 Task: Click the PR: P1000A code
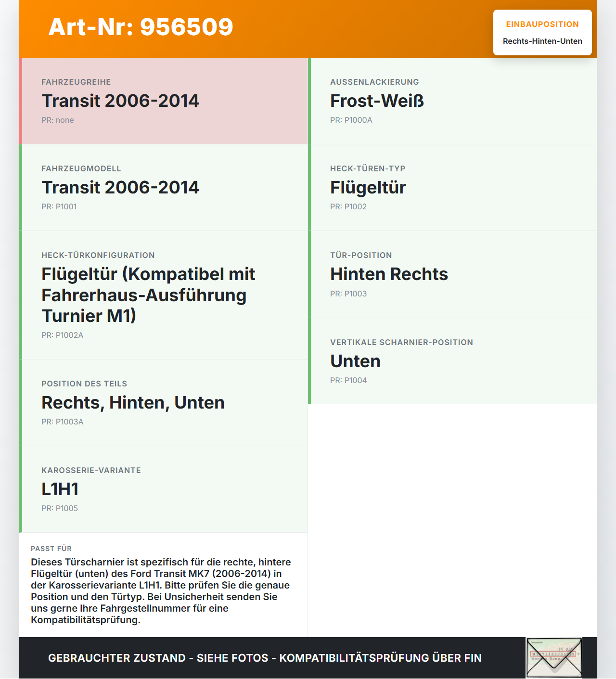(351, 120)
